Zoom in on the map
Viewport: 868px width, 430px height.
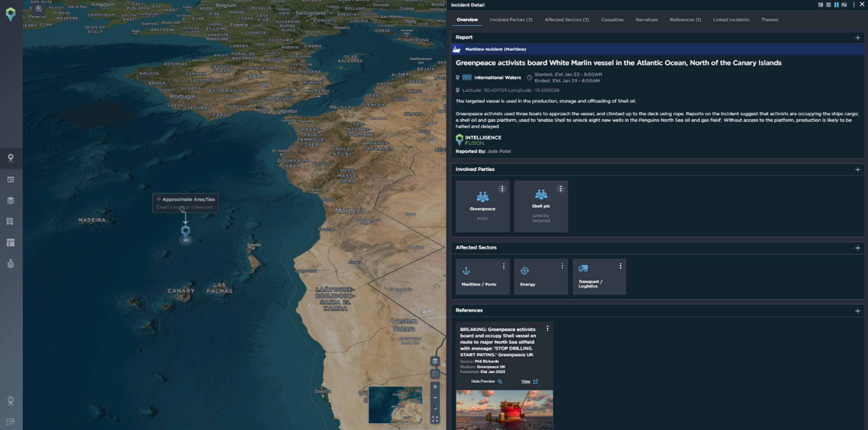click(x=435, y=387)
